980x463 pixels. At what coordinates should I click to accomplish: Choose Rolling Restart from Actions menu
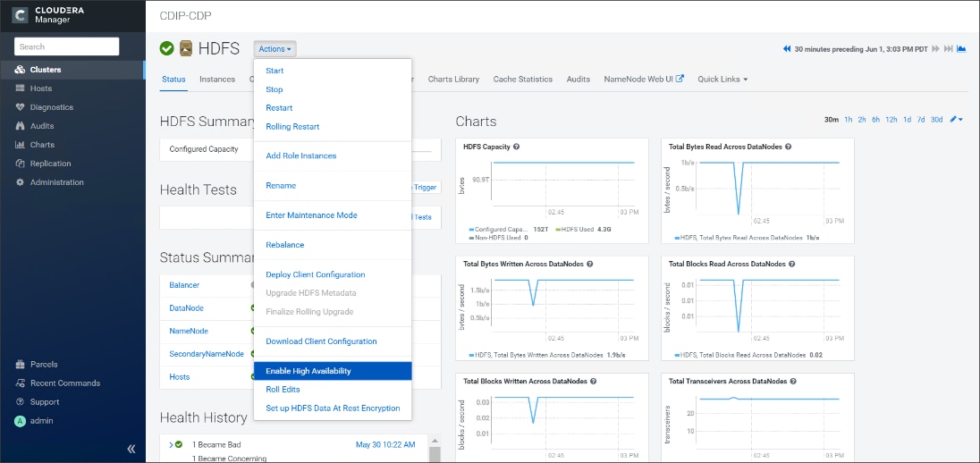[x=292, y=127]
